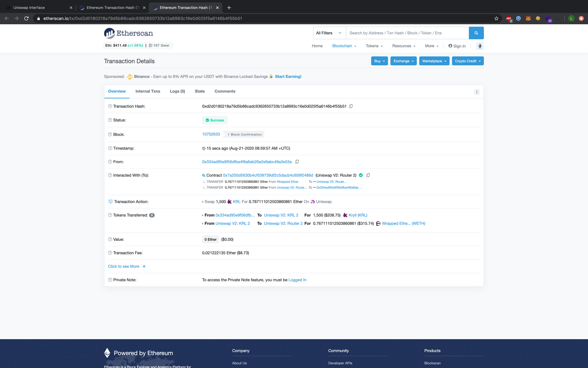Expand the Tokens menu
588x368 pixels.
click(374, 46)
